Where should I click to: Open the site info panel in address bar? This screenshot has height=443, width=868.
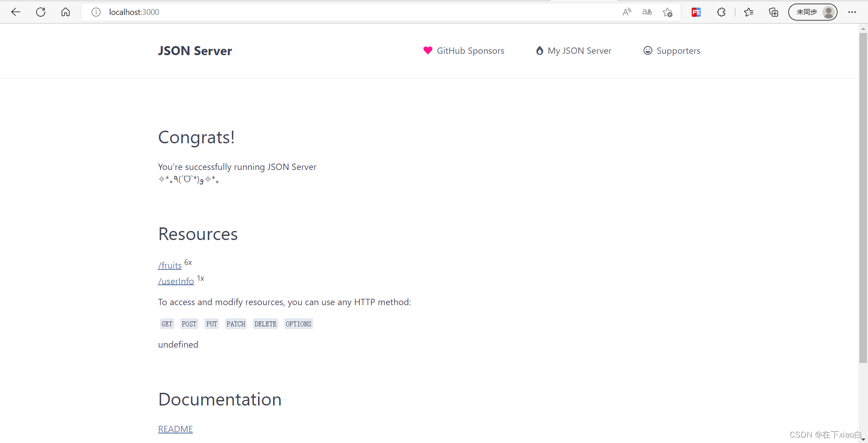click(96, 12)
